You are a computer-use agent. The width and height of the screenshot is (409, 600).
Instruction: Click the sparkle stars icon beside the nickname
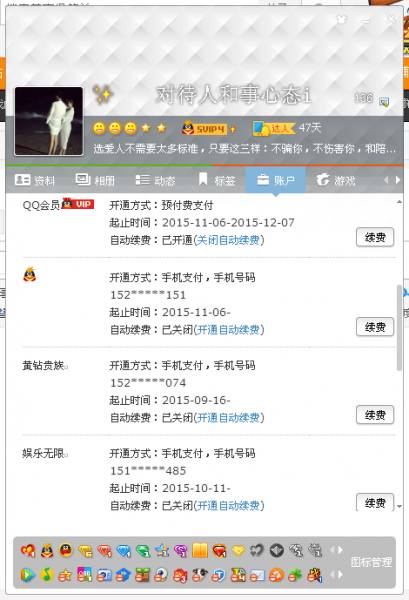pos(103,94)
